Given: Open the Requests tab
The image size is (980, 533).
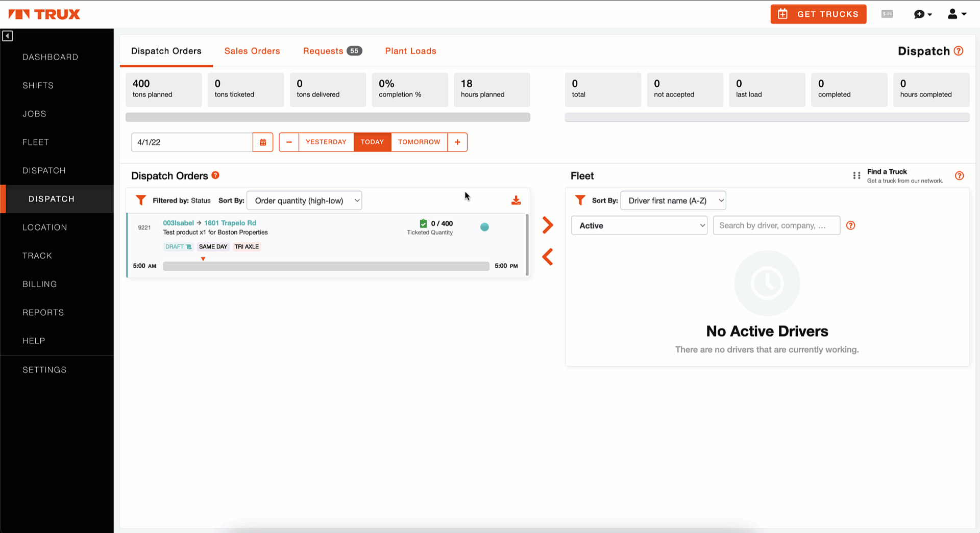Looking at the screenshot, I should coord(332,51).
